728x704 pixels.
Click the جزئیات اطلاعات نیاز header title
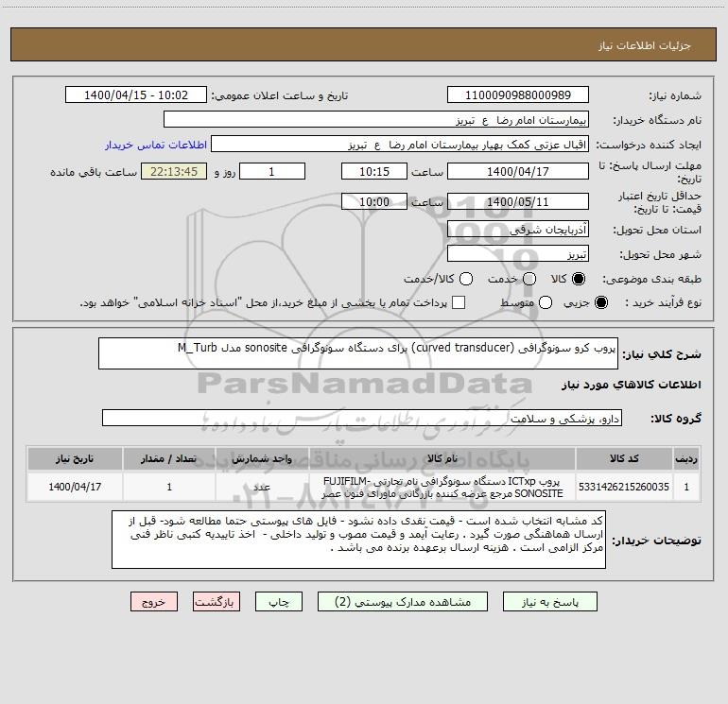pos(645,45)
